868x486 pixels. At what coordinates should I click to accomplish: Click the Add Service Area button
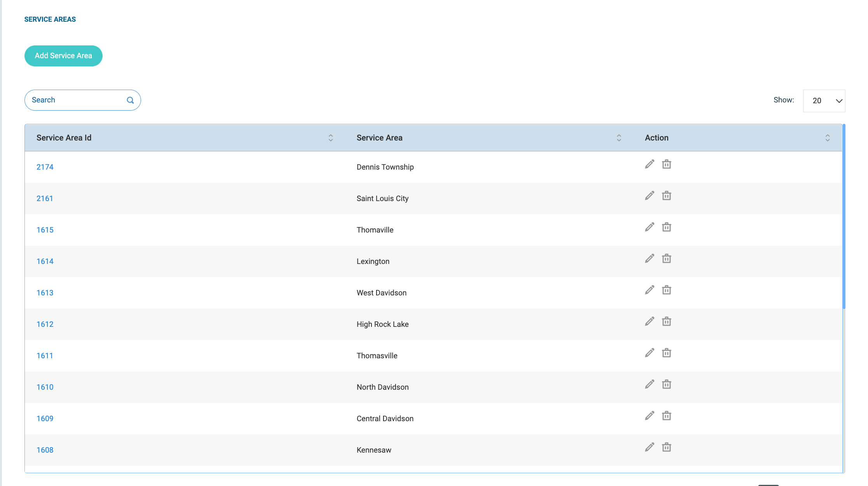[63, 56]
